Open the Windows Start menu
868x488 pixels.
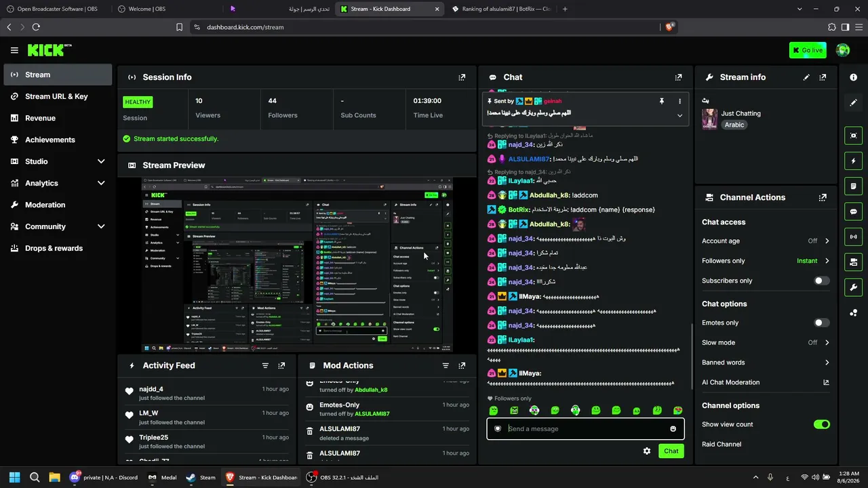(x=15, y=477)
